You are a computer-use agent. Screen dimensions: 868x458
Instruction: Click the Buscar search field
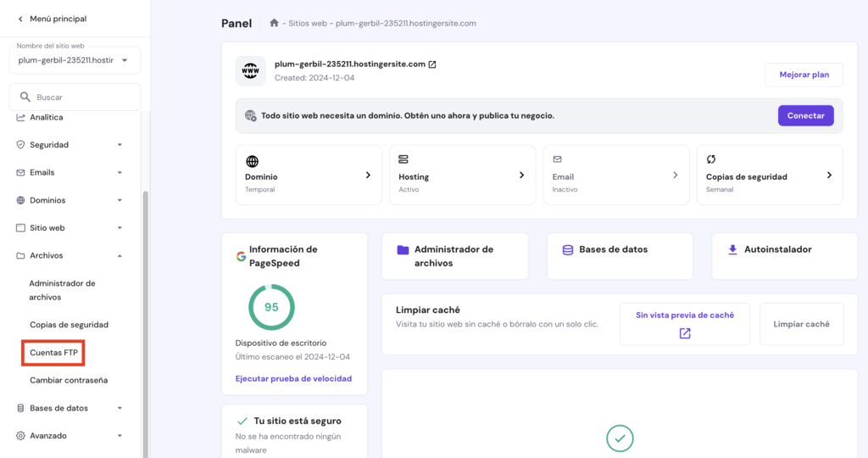81,98
